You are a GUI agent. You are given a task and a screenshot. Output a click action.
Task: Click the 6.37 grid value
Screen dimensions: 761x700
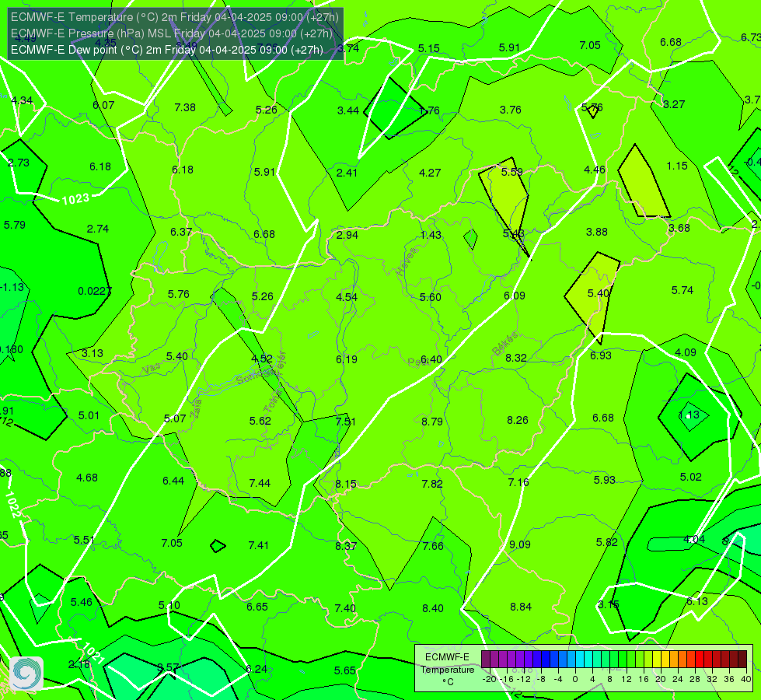pos(181,233)
